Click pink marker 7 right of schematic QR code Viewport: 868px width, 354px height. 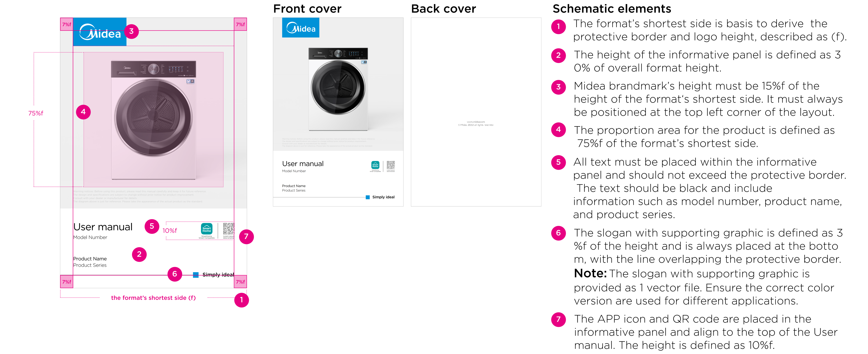coord(246,237)
